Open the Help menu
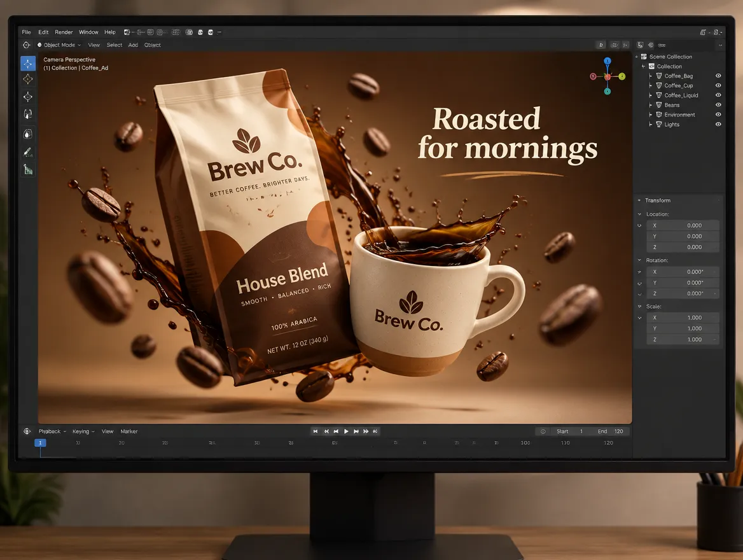 click(110, 32)
